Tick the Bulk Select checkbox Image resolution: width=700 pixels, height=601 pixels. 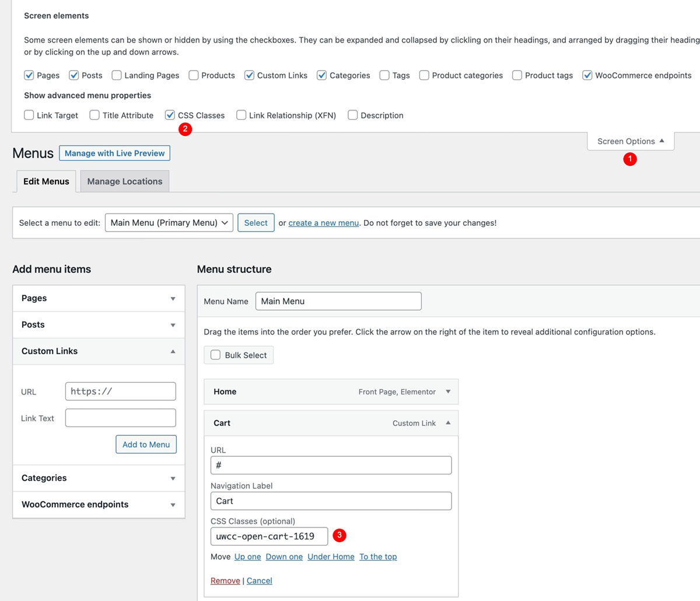pyautogui.click(x=215, y=355)
